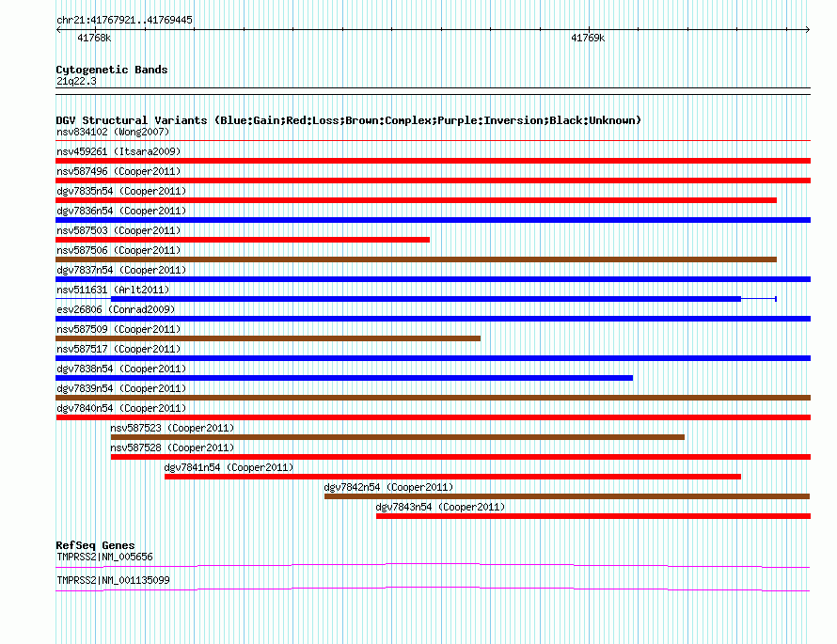Open variant nsv587503 (Cooper2011) label
Screen dimensions: 837x644
[x=118, y=230]
